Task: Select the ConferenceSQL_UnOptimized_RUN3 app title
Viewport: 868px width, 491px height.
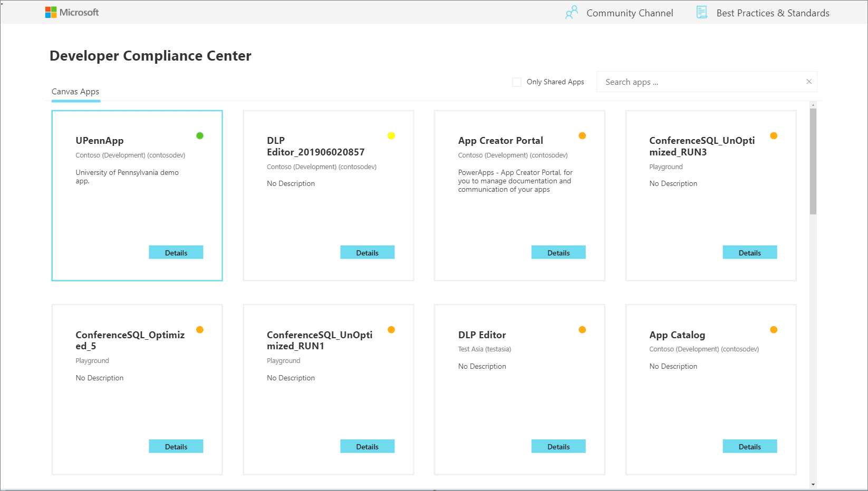Action: (701, 146)
